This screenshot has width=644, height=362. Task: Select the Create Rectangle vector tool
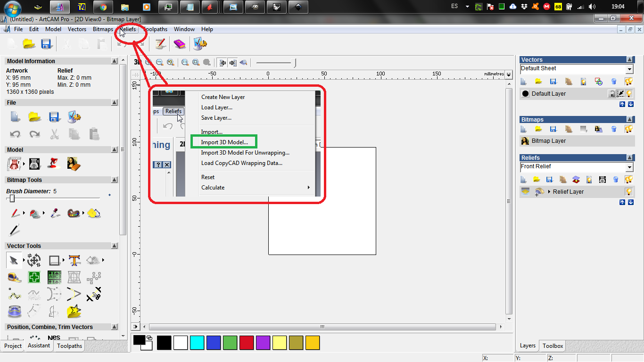(x=54, y=260)
